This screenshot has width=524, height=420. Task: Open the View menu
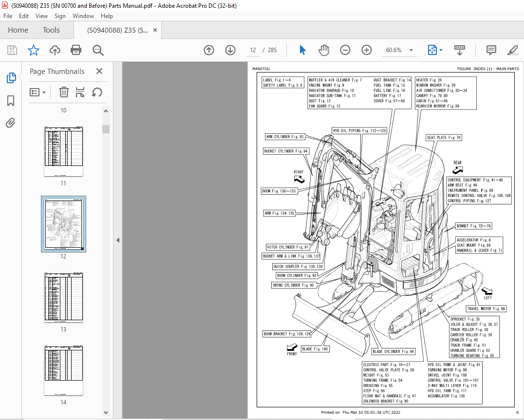click(x=41, y=16)
